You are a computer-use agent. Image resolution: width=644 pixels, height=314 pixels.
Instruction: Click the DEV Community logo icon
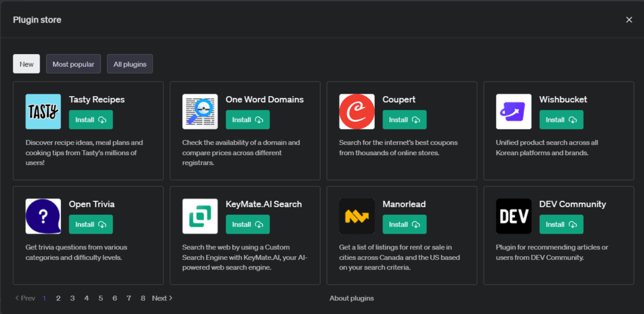pyautogui.click(x=514, y=216)
